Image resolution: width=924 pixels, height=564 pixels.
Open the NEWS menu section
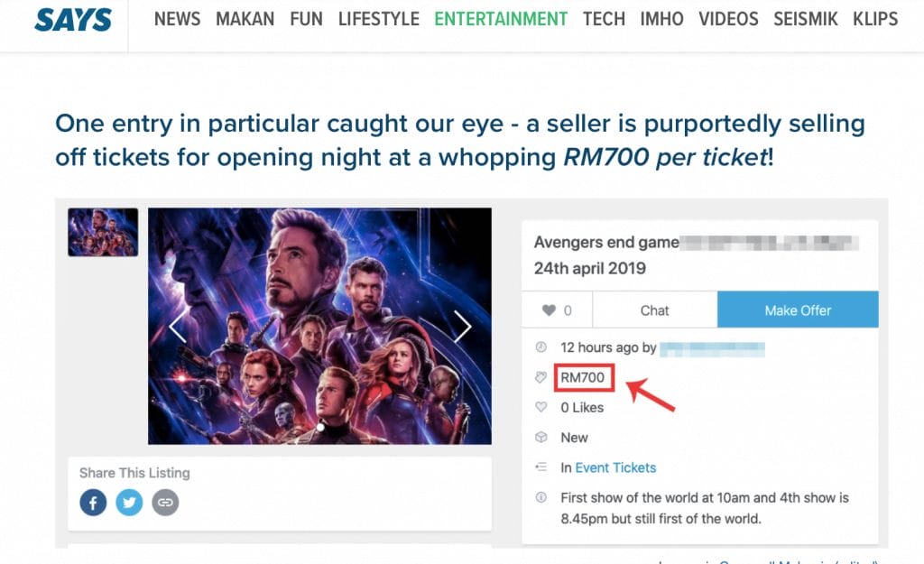point(178,19)
